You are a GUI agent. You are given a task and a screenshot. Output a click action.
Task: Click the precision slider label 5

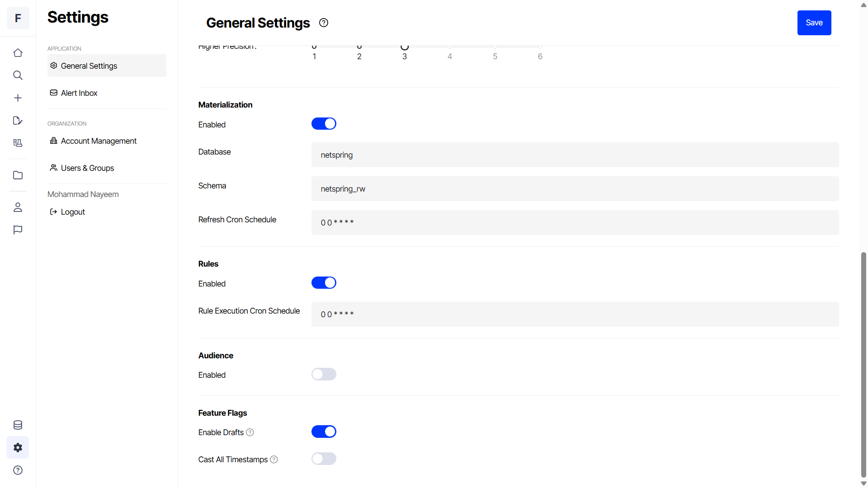(495, 56)
